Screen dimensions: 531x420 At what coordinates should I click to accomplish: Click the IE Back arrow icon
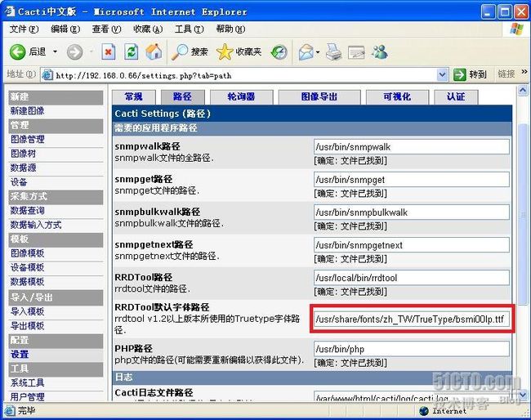point(18,52)
